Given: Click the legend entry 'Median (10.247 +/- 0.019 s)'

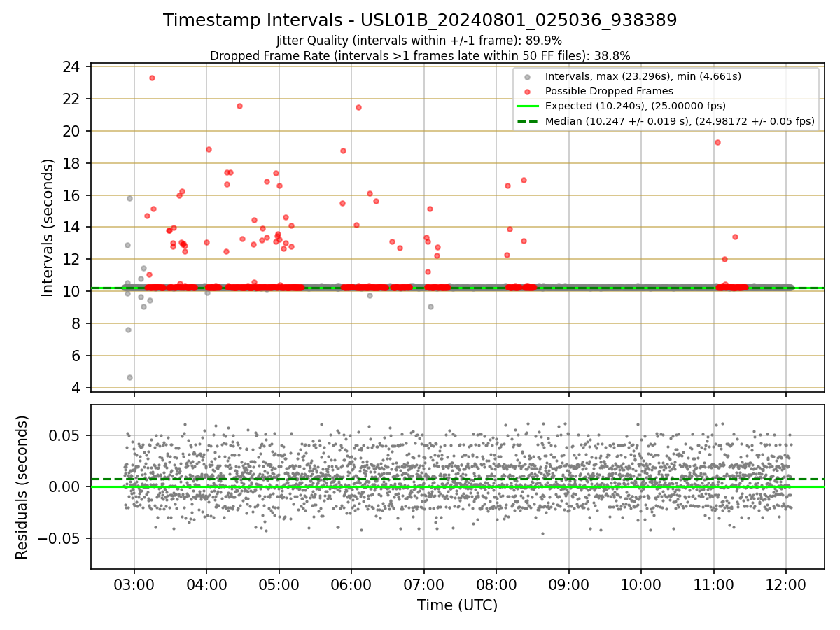Looking at the screenshot, I should (680, 121).
